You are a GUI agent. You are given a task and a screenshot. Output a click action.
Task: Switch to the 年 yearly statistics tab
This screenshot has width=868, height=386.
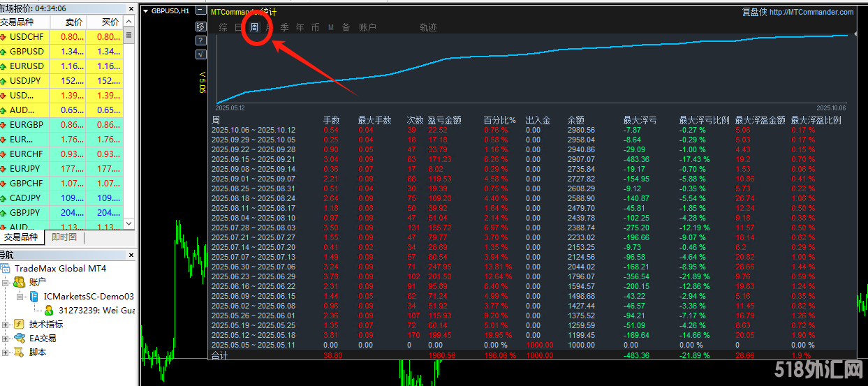pos(300,27)
